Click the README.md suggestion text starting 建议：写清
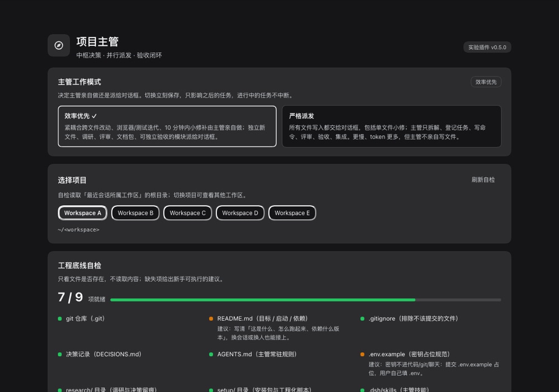559x392 pixels. (278, 333)
